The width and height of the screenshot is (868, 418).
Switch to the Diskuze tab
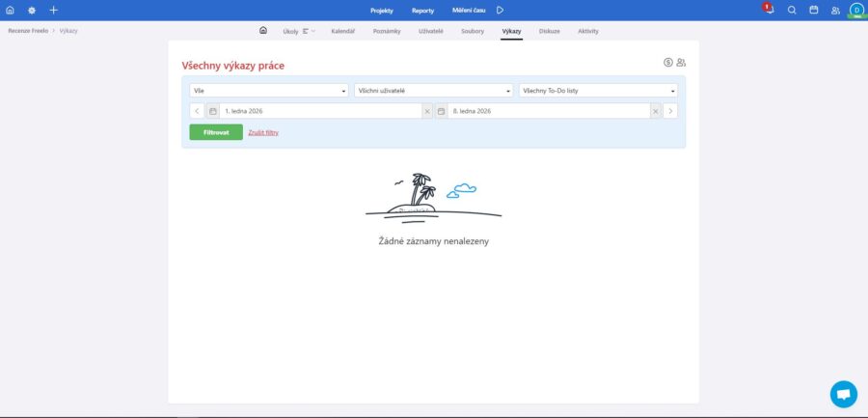click(x=549, y=31)
